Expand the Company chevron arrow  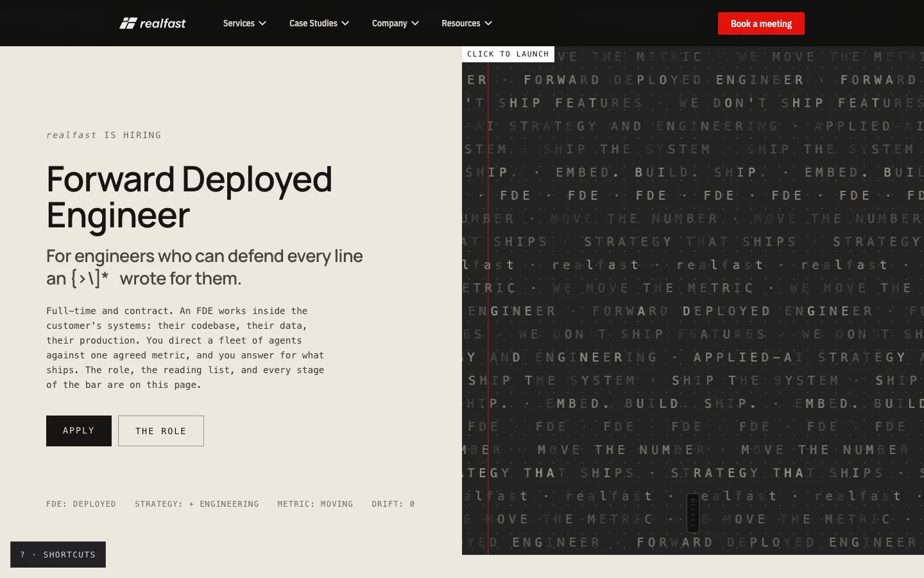415,23
